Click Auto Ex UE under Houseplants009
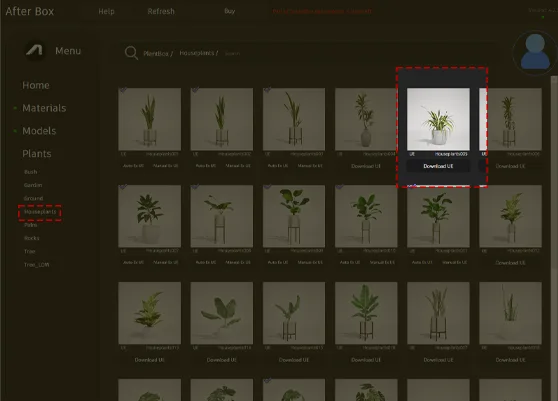 point(278,263)
